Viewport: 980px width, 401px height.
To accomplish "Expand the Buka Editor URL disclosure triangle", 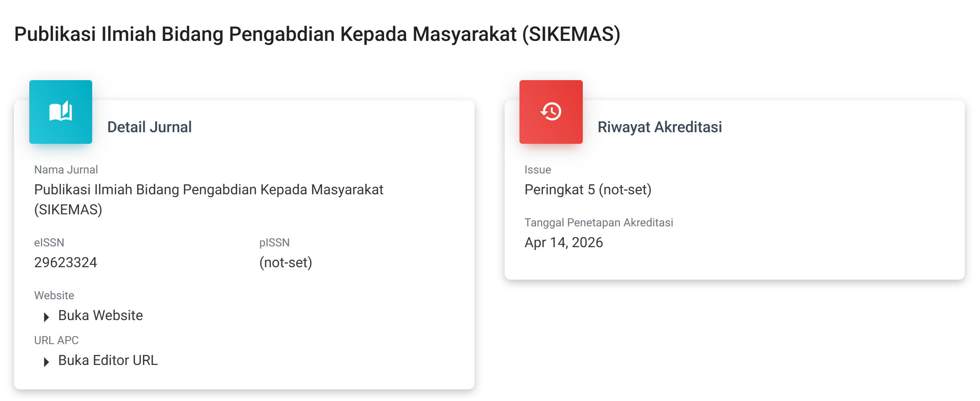I will (46, 362).
